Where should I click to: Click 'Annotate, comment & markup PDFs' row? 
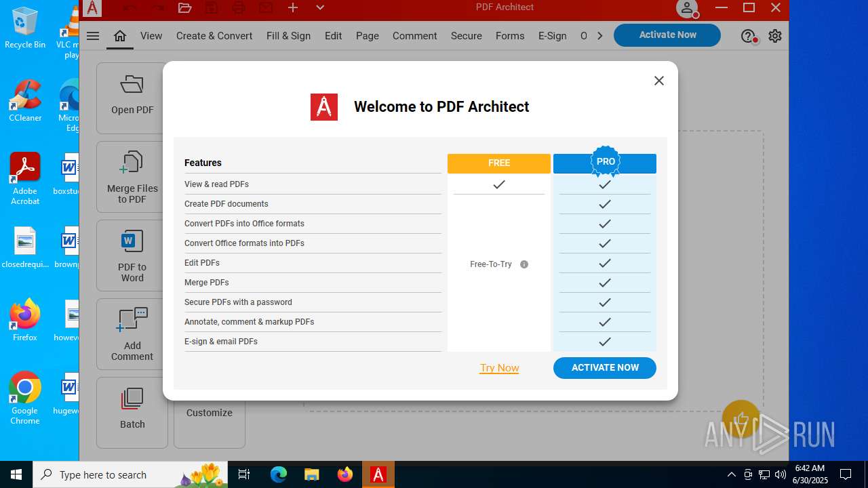(x=313, y=322)
